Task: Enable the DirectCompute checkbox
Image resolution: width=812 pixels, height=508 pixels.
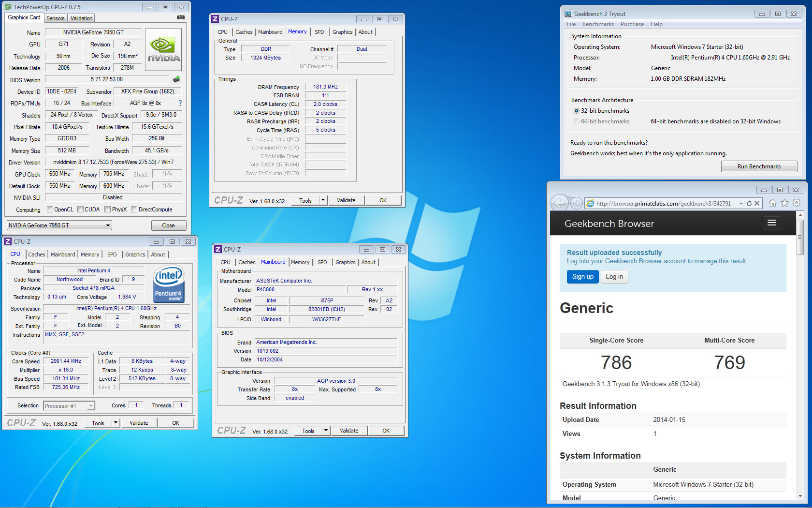Action: point(134,209)
